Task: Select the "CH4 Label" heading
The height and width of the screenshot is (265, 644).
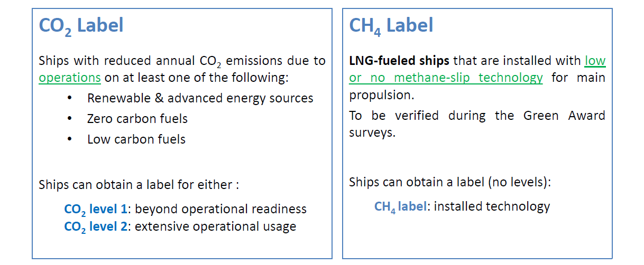Action: (x=391, y=25)
